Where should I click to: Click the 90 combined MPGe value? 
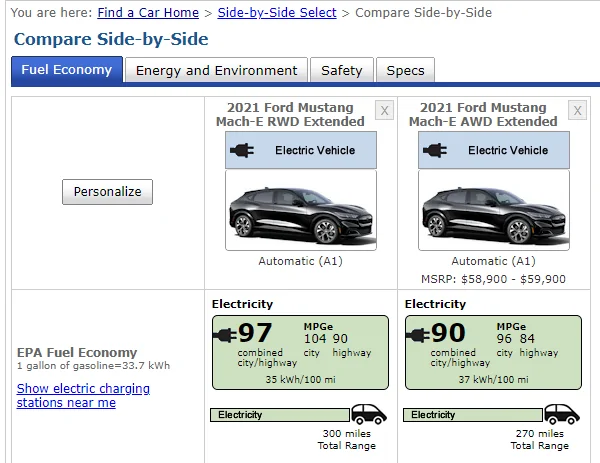[448, 333]
